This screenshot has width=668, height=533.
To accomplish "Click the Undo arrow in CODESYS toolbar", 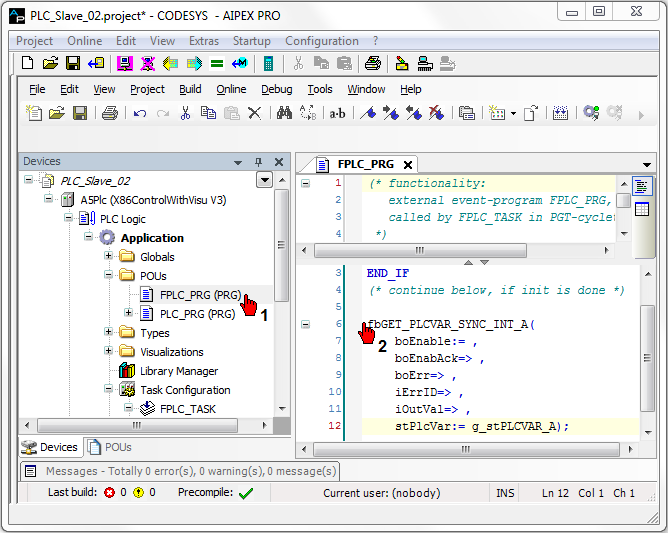I will (x=140, y=113).
